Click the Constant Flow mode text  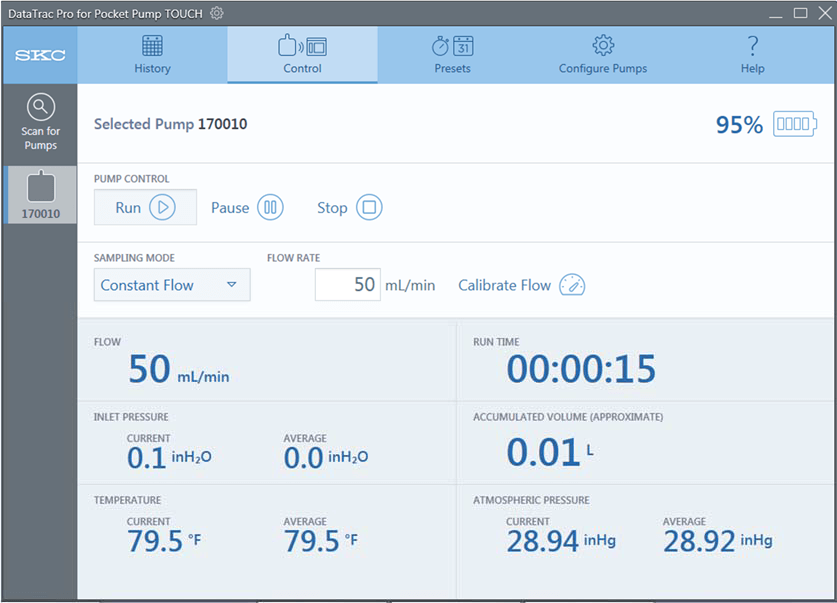(147, 285)
